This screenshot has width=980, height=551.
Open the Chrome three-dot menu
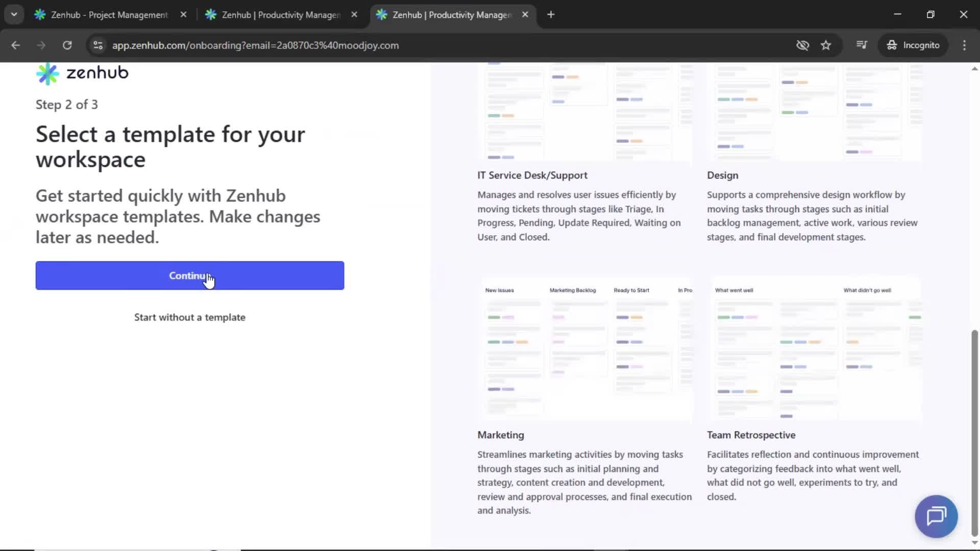pyautogui.click(x=964, y=45)
